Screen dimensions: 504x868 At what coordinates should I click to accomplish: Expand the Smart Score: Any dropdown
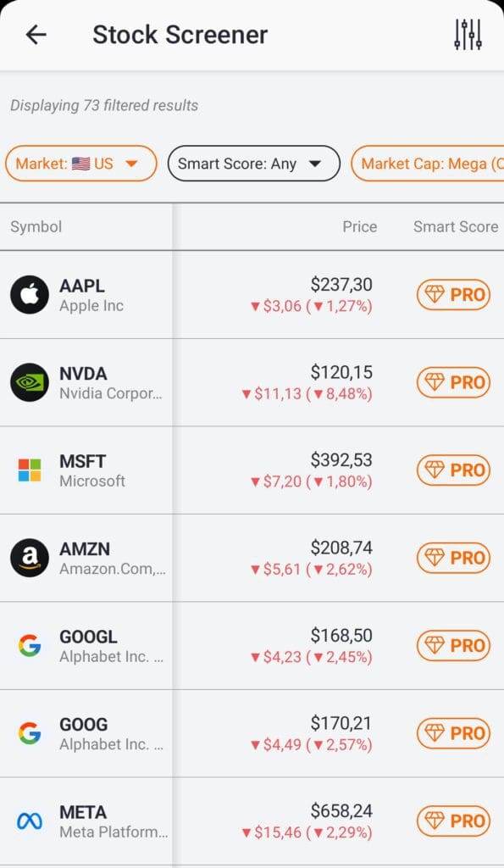tap(253, 164)
